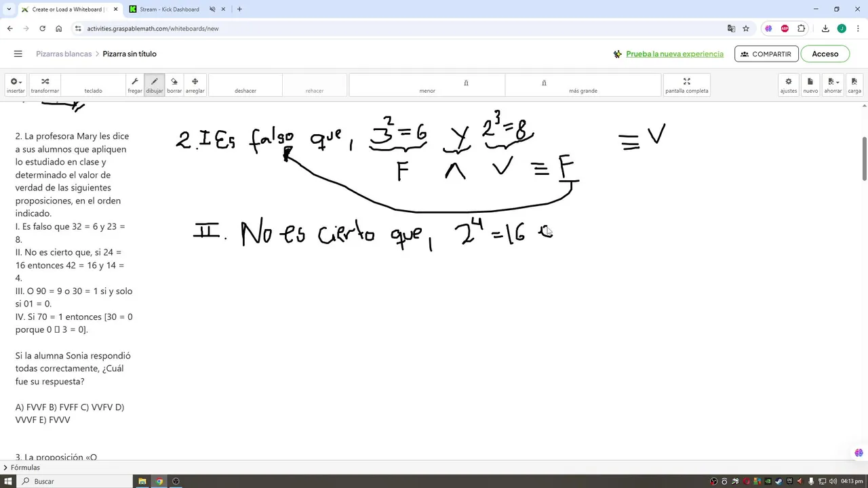Open the tab search dropdown
868x488 pixels.
coord(9,9)
